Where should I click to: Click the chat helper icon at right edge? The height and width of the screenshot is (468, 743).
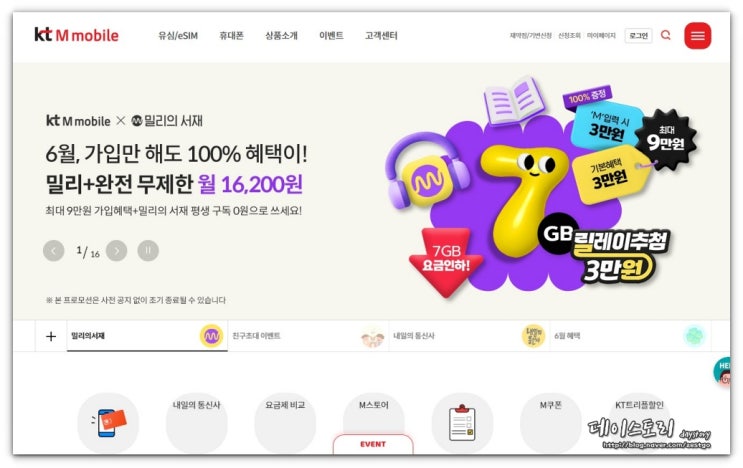coord(722,371)
